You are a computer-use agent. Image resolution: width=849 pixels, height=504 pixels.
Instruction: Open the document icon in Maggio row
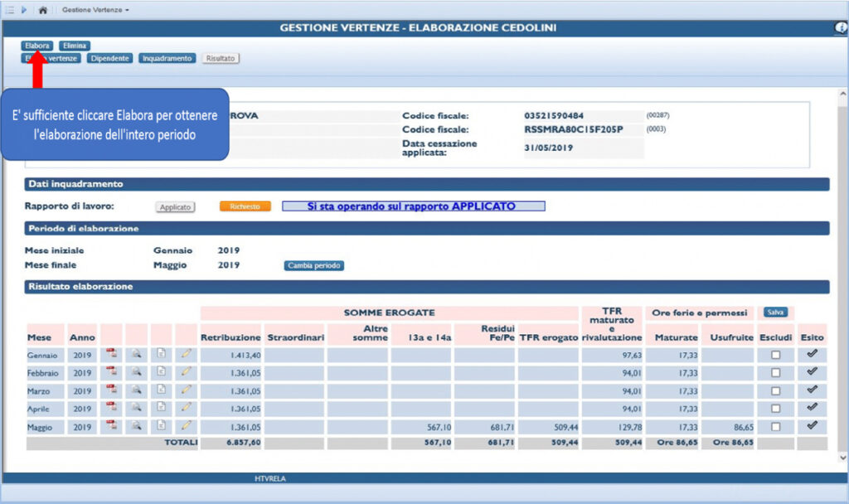coord(162,425)
